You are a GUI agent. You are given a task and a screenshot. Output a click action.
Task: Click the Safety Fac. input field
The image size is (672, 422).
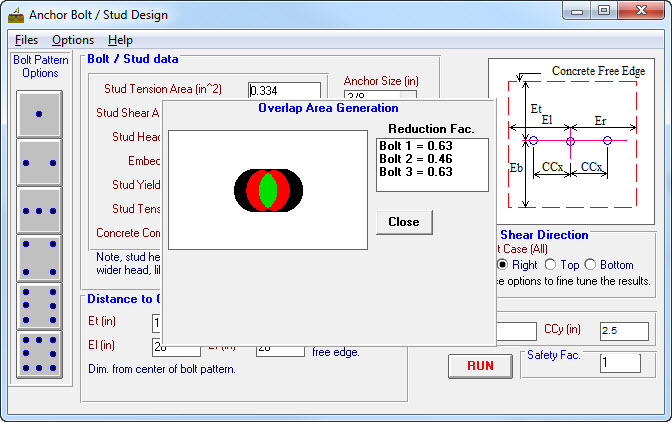point(620,363)
